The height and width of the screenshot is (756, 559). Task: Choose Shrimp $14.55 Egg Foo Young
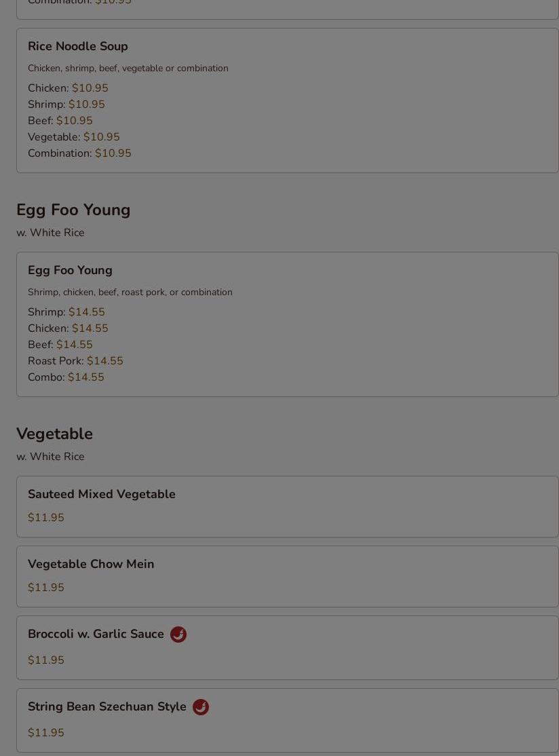pyautogui.click(x=66, y=312)
